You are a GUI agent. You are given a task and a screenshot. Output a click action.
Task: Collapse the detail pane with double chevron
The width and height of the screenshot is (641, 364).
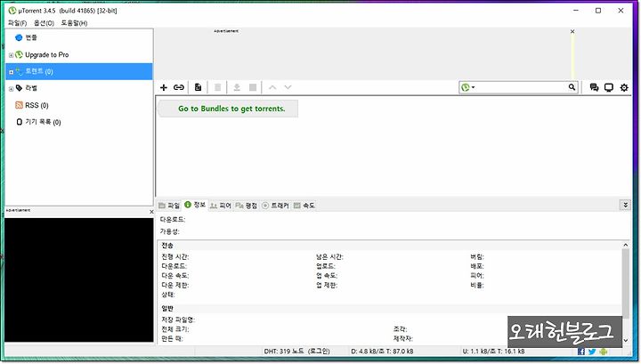click(626, 205)
